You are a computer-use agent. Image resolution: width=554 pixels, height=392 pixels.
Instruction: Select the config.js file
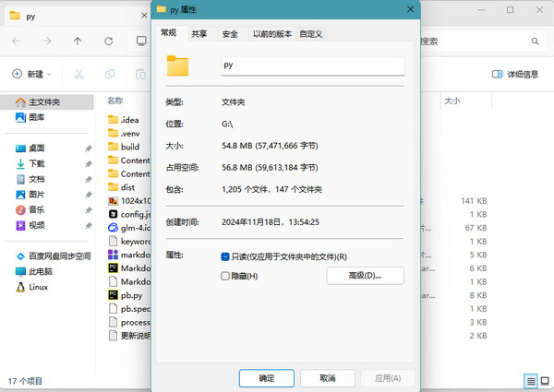[x=129, y=214]
